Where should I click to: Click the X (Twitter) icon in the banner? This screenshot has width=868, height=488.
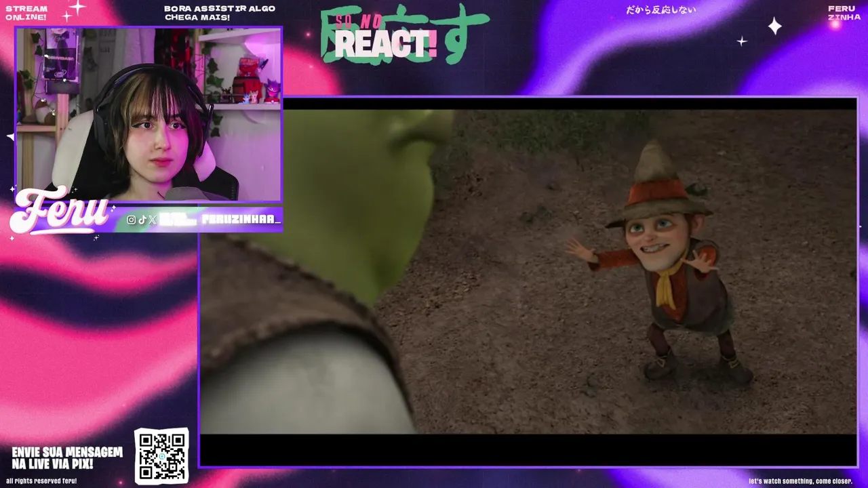[x=152, y=220]
